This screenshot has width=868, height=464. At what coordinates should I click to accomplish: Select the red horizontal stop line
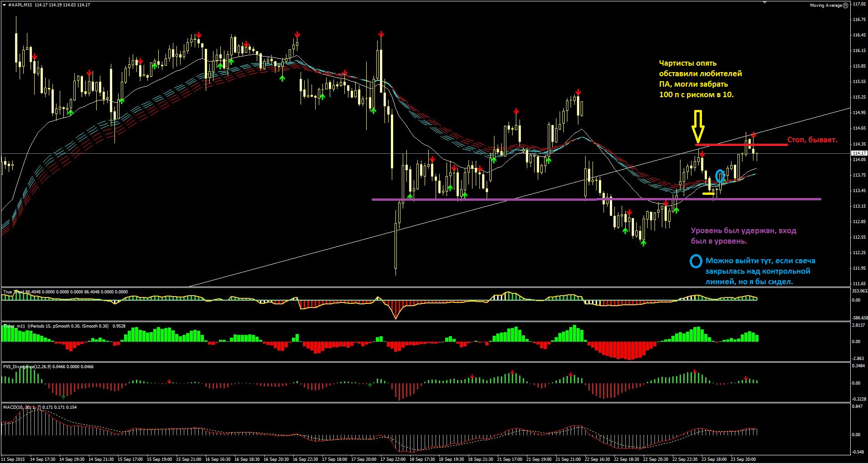[742, 145]
